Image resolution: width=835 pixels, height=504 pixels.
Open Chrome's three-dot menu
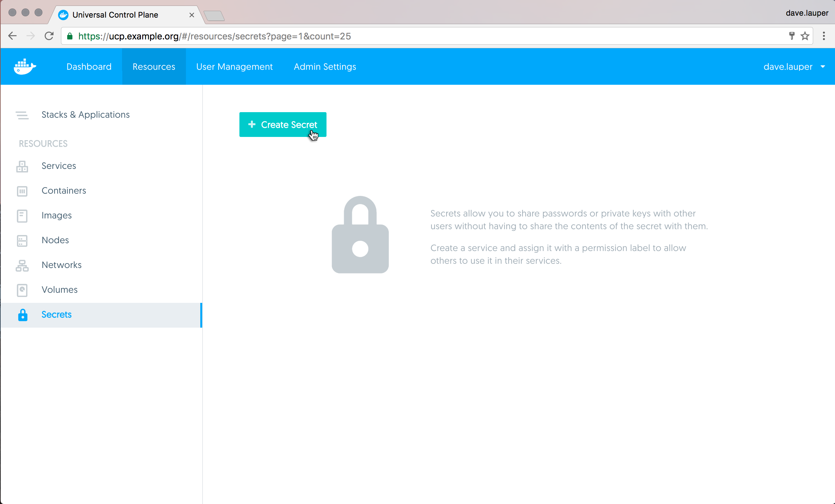coord(824,36)
